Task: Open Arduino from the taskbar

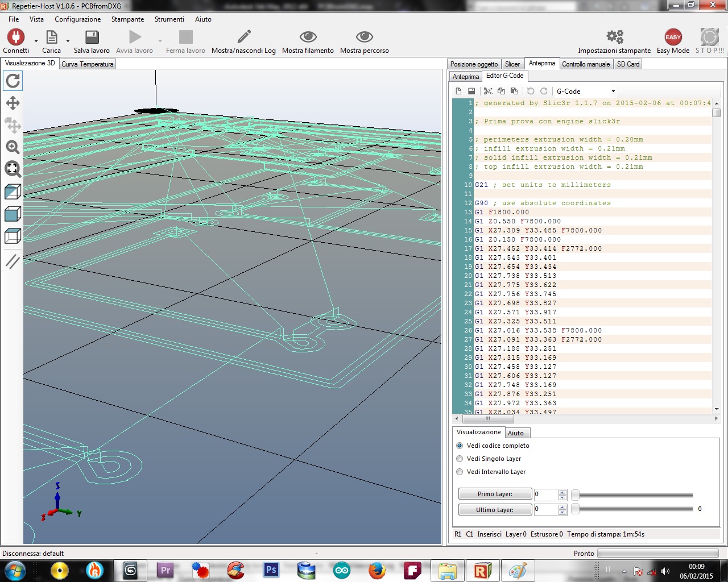Action: click(x=342, y=570)
